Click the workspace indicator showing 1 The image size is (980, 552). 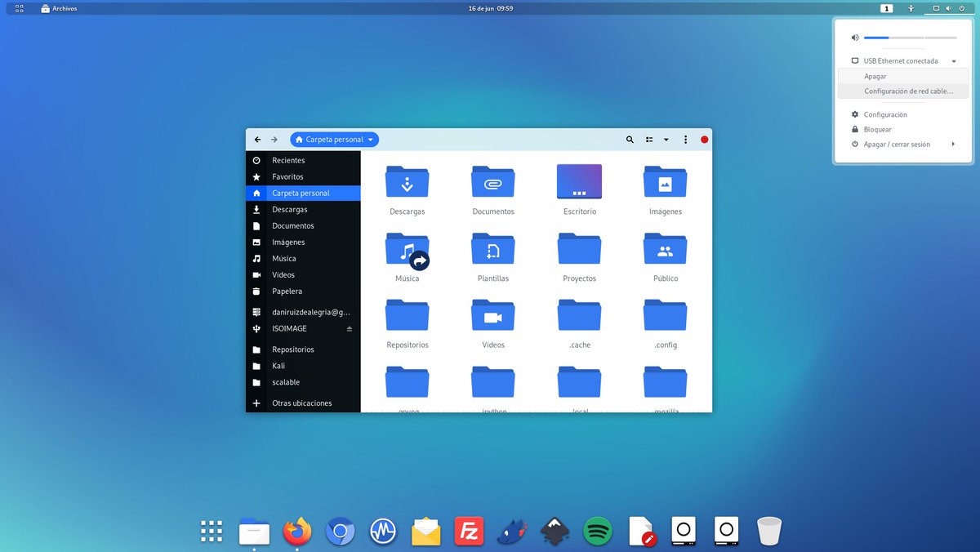[887, 8]
